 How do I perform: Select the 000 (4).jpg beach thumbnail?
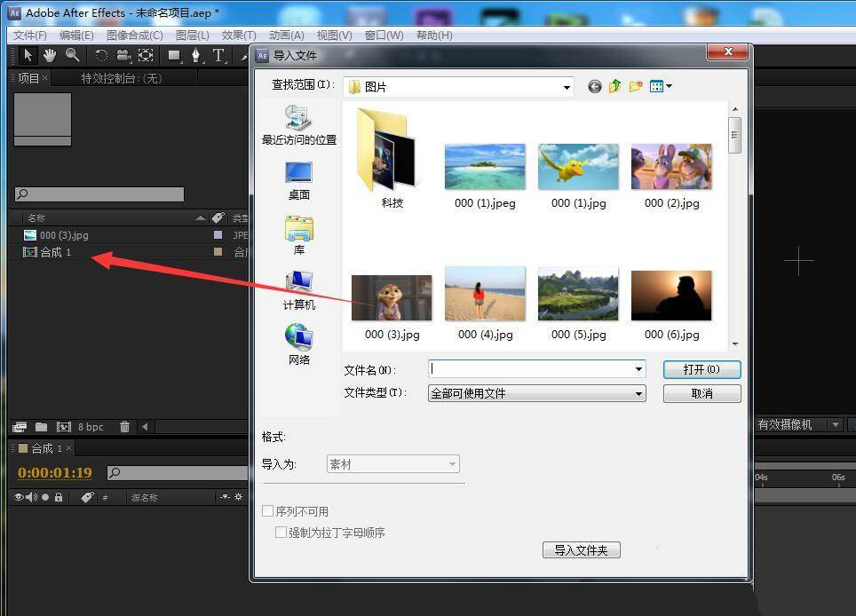[484, 293]
